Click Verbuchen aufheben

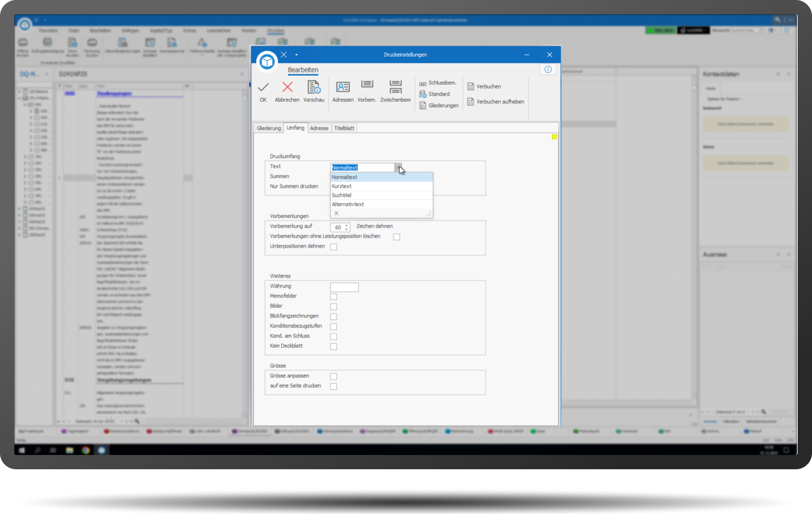(x=495, y=102)
